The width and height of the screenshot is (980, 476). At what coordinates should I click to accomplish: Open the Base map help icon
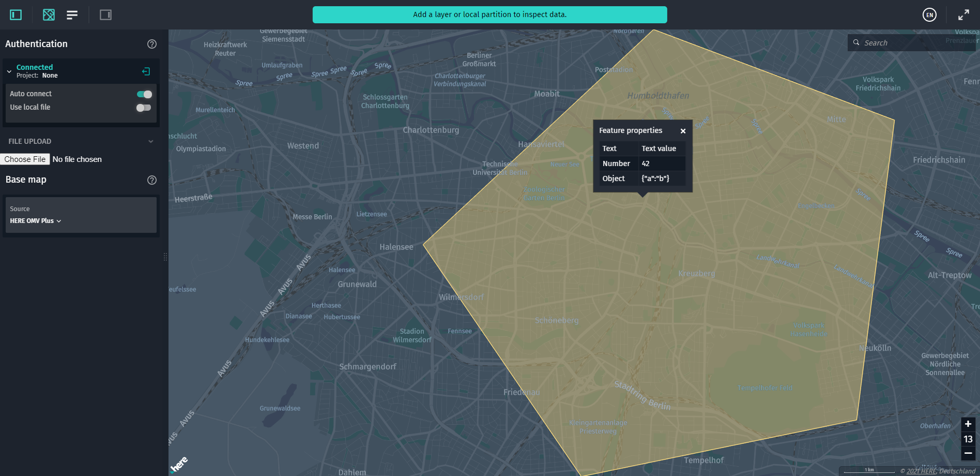click(151, 180)
